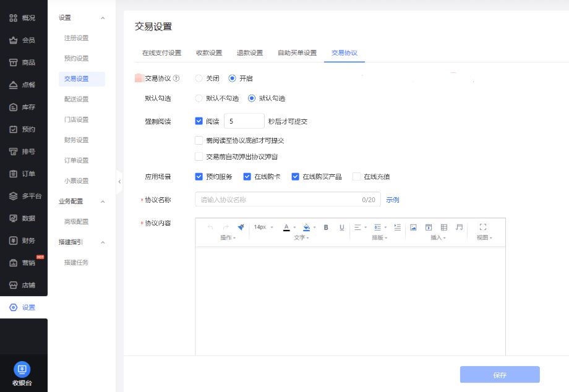
Task: Select the 关闭 radio button
Action: point(199,79)
